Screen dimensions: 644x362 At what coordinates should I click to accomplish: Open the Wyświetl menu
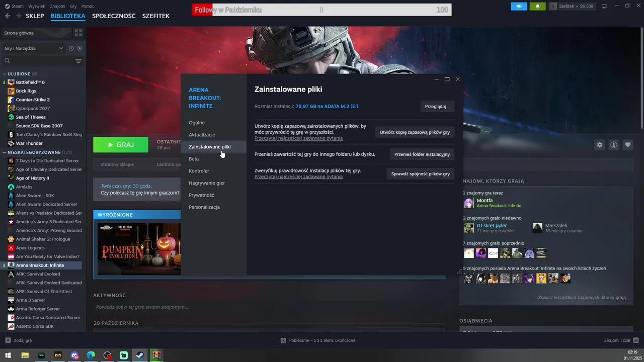(x=36, y=6)
